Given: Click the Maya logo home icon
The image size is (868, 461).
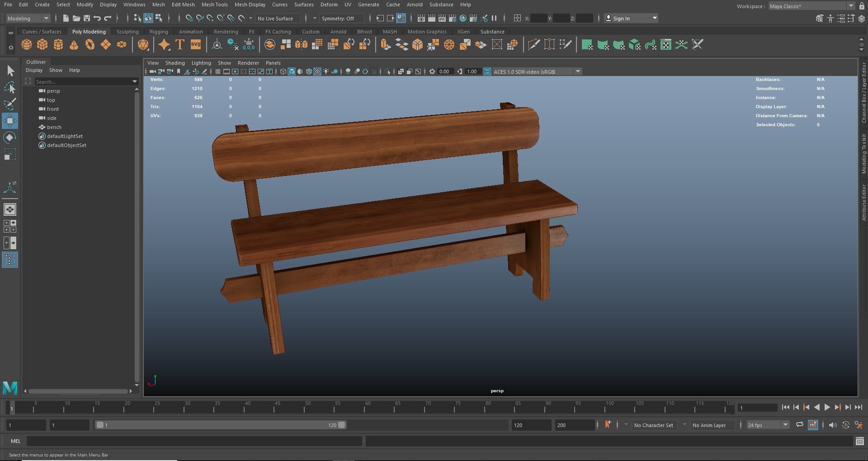Looking at the screenshot, I should (10, 388).
